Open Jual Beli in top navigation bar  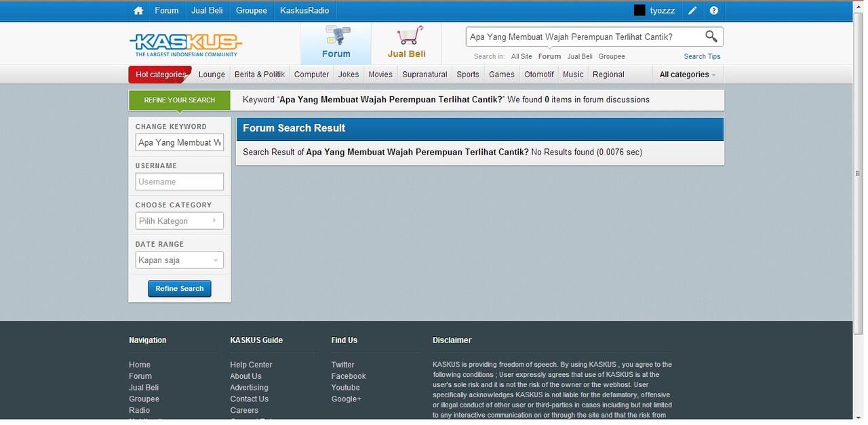coord(208,11)
